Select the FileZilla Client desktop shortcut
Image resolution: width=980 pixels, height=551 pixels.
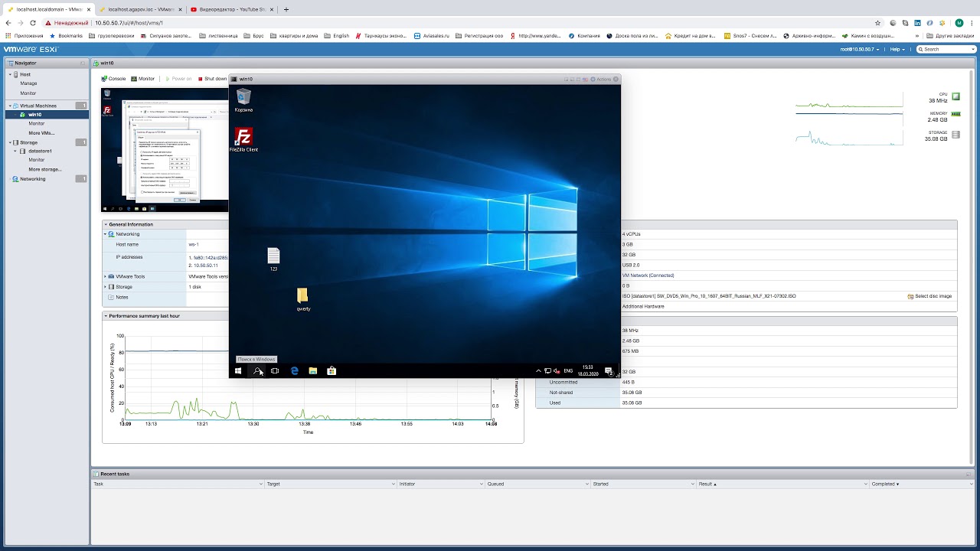click(x=243, y=140)
